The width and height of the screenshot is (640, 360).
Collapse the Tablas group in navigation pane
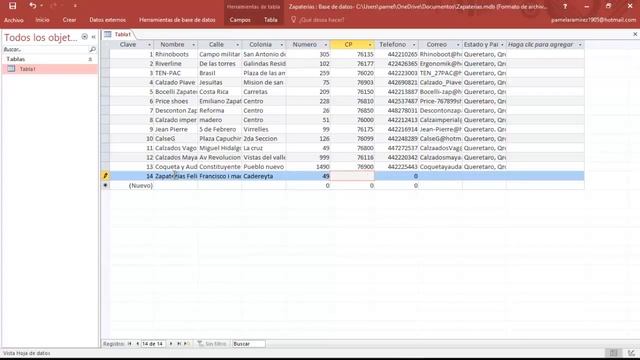tap(90, 59)
